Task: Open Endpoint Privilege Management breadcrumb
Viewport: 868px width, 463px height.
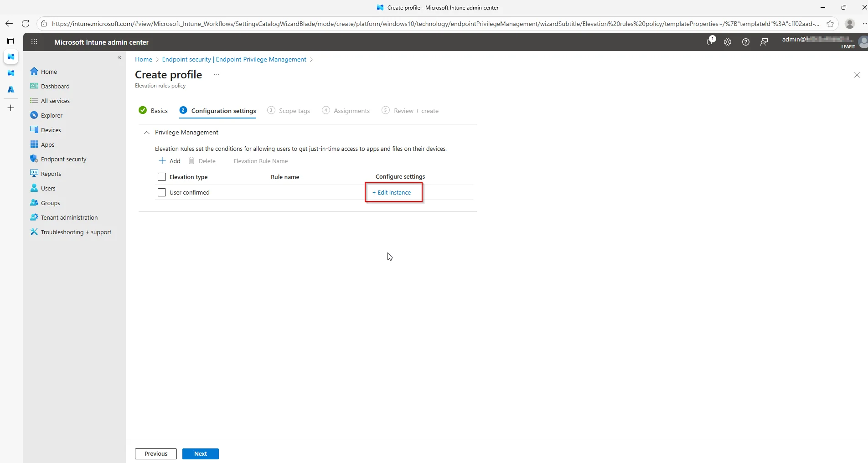Action: 234,59
